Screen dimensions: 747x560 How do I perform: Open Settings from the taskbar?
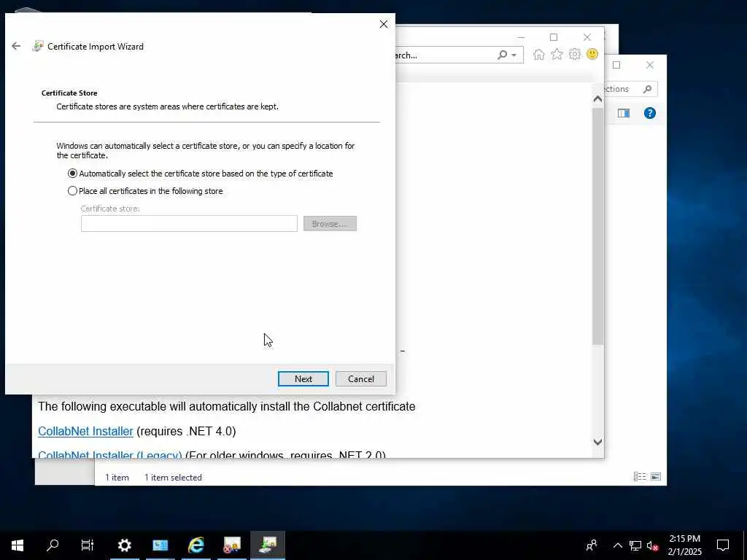click(124, 545)
